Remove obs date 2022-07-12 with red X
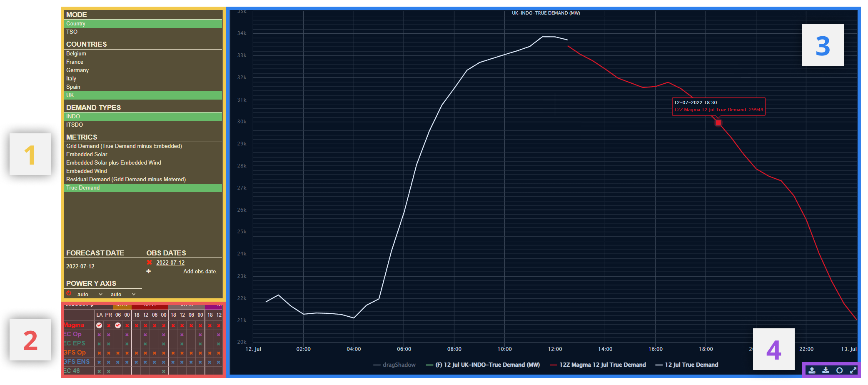Viewport: 868px width, 385px height. (x=150, y=262)
